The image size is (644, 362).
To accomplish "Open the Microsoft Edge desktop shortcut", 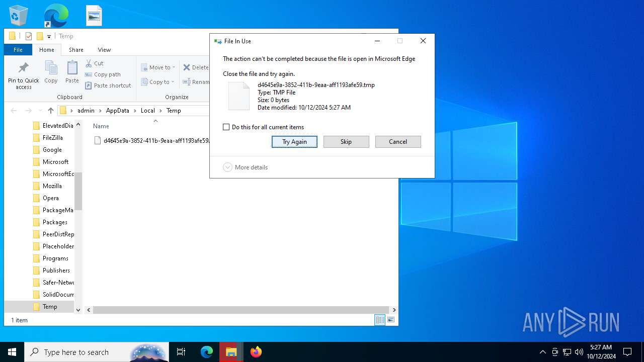I will [x=56, y=15].
